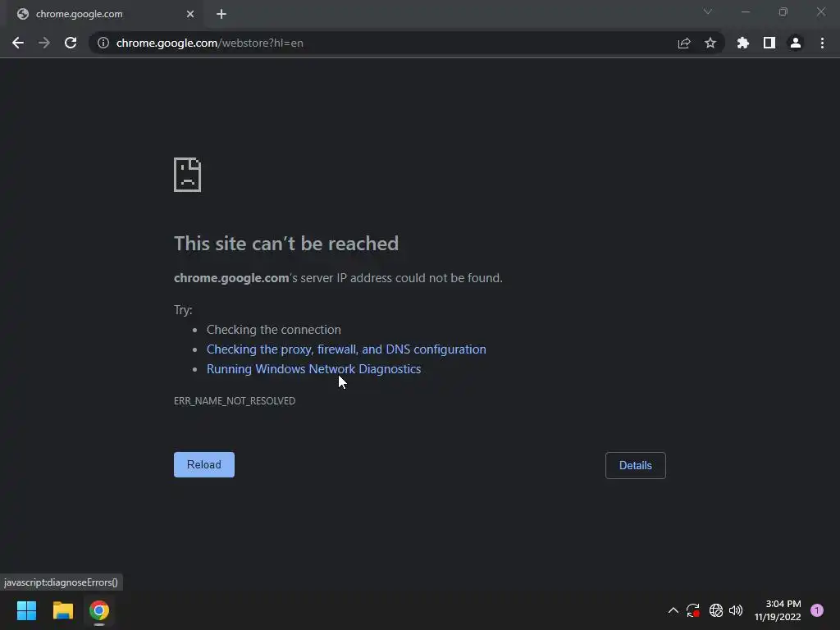Click the 'This site can't be reached' heading
This screenshot has width=840, height=630.
286,243
